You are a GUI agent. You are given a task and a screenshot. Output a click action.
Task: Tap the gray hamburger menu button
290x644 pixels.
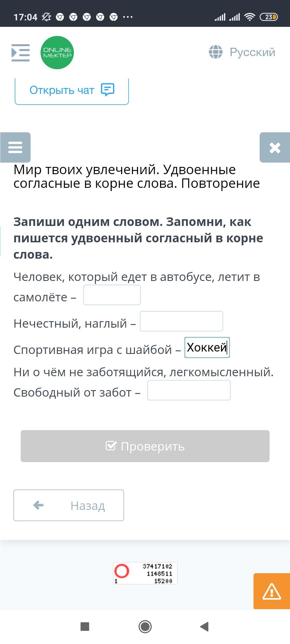pos(15,147)
